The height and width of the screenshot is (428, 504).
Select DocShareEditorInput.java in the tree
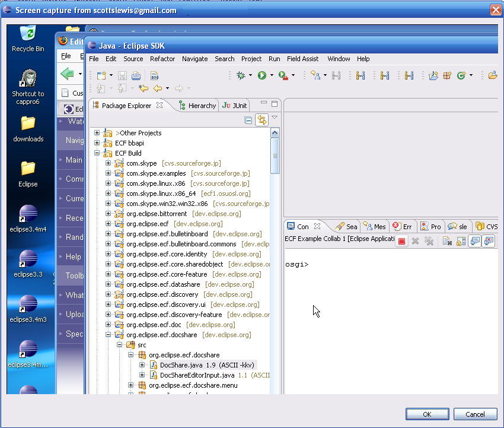pyautogui.click(x=197, y=375)
